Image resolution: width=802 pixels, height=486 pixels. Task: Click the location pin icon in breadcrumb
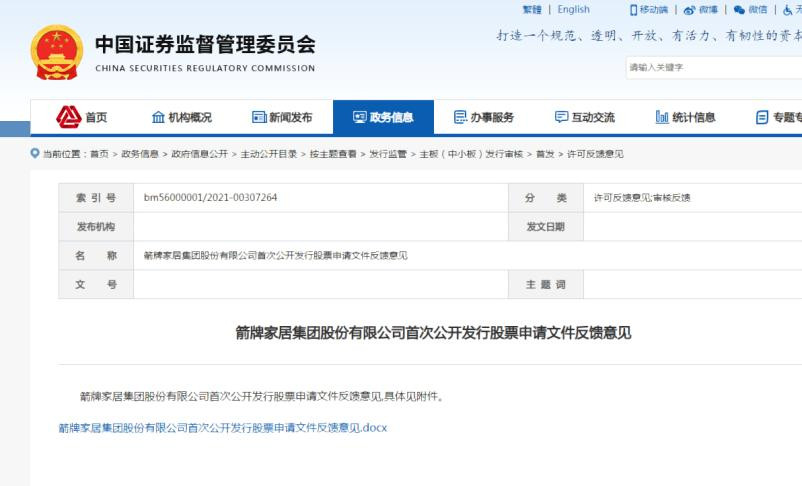click(x=35, y=153)
